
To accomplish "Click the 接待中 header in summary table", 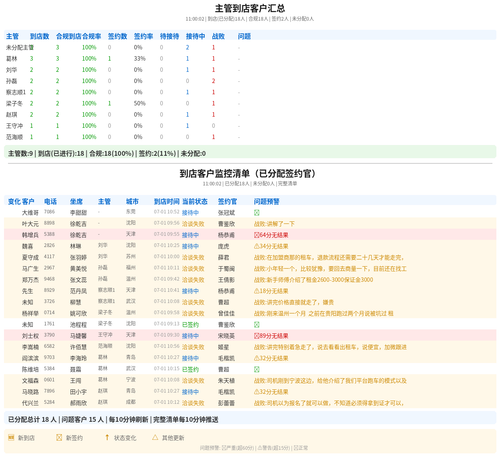I will pyautogui.click(x=195, y=36).
